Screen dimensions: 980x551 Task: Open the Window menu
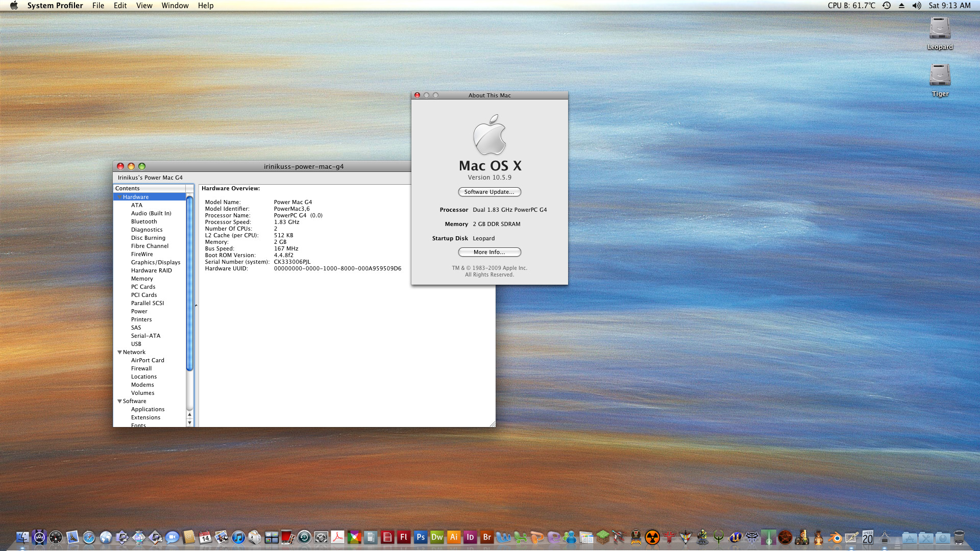175,6
